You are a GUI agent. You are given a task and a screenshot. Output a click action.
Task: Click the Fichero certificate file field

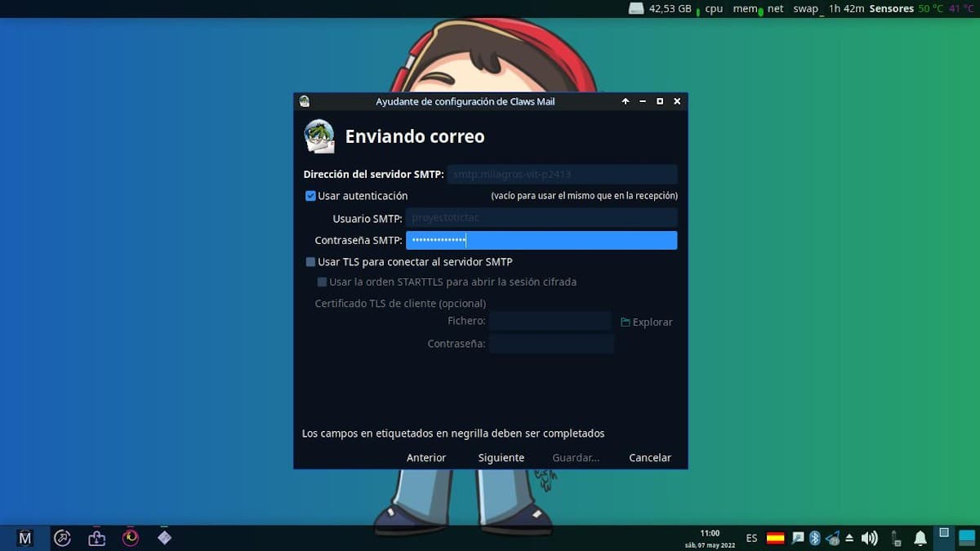pos(550,321)
